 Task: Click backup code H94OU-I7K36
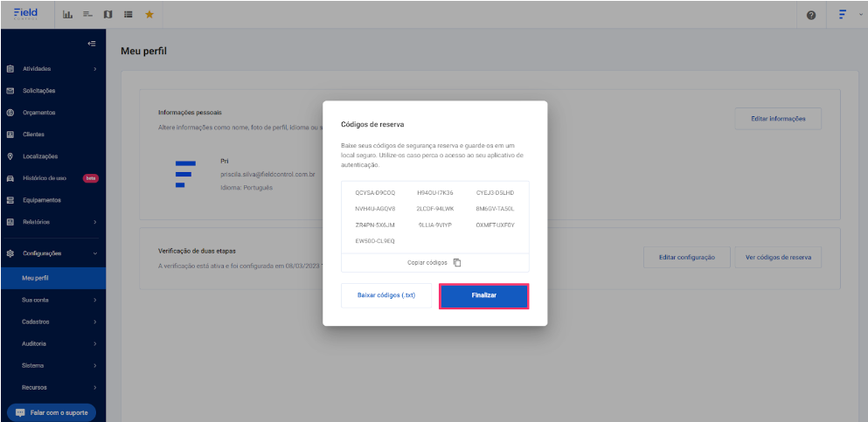tap(435, 193)
